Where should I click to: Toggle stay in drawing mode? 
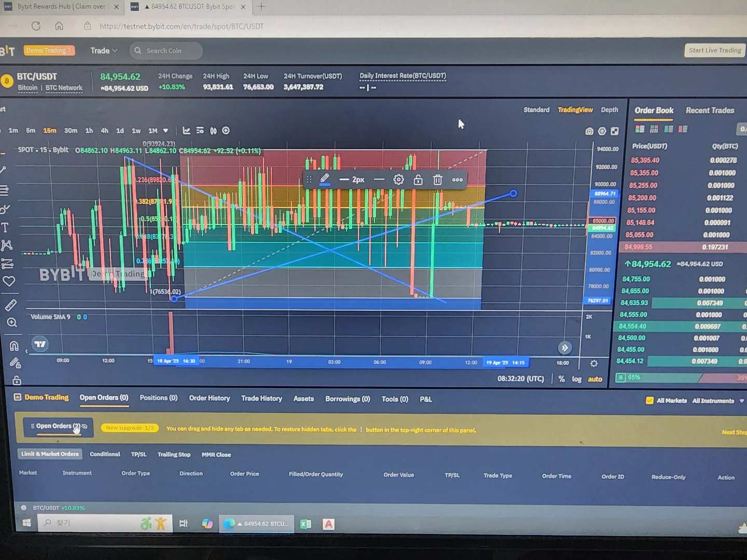click(15, 363)
